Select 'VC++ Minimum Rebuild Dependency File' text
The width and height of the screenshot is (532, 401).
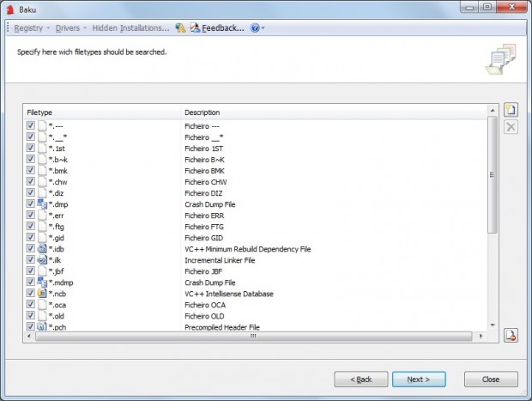[248, 249]
